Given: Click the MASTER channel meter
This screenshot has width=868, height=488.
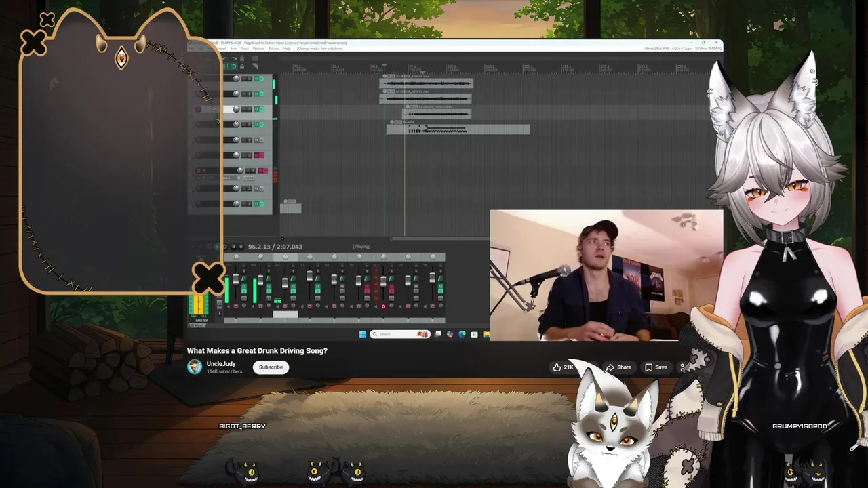Looking at the screenshot, I should click(199, 305).
